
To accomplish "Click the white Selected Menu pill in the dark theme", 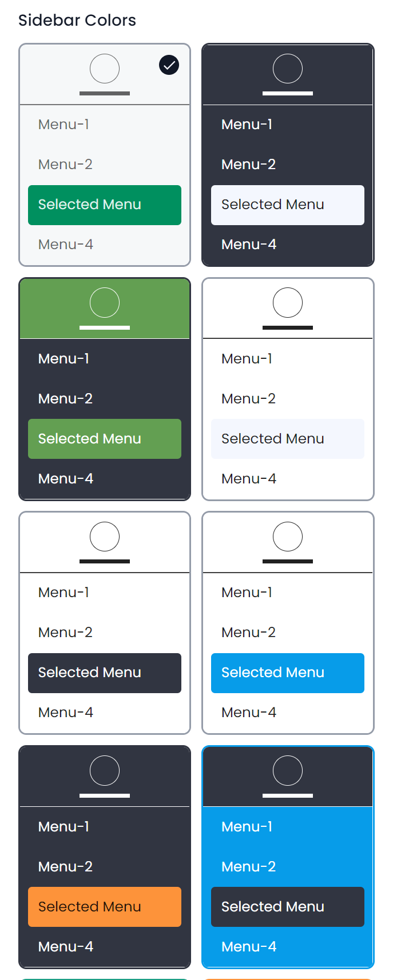I will pyautogui.click(x=288, y=205).
